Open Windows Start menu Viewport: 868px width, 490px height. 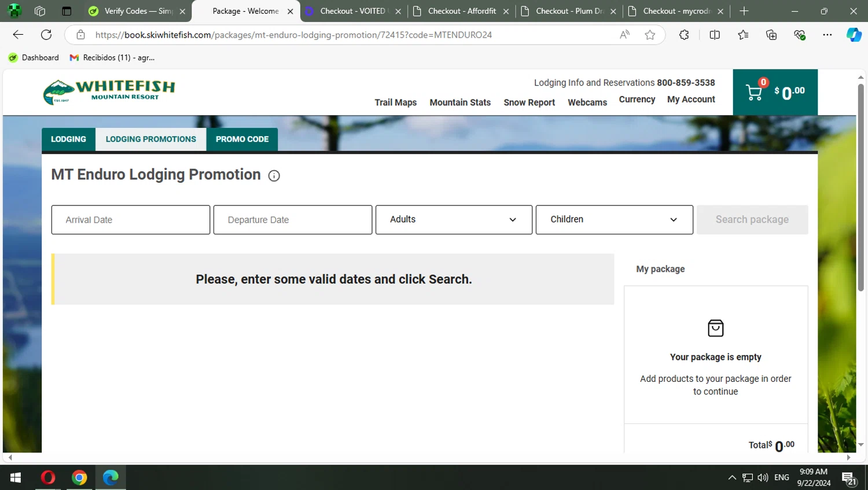pos(16,477)
